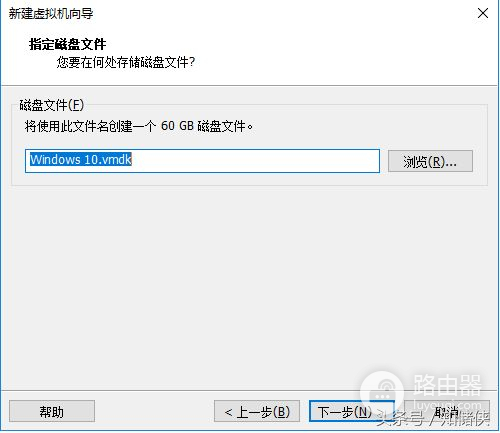Click the 您要在何处存储磁盘文件? subtitle text
The height and width of the screenshot is (433, 500).
pyautogui.click(x=126, y=62)
